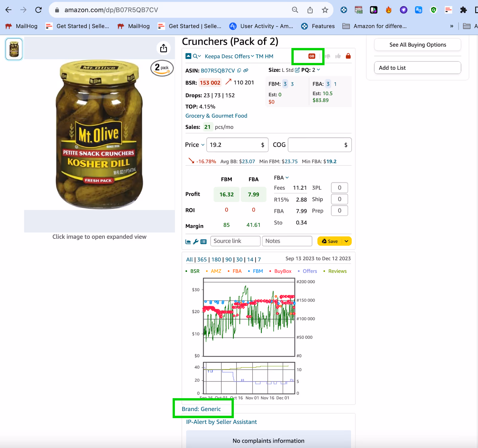Click the yellow Save button

point(330,241)
